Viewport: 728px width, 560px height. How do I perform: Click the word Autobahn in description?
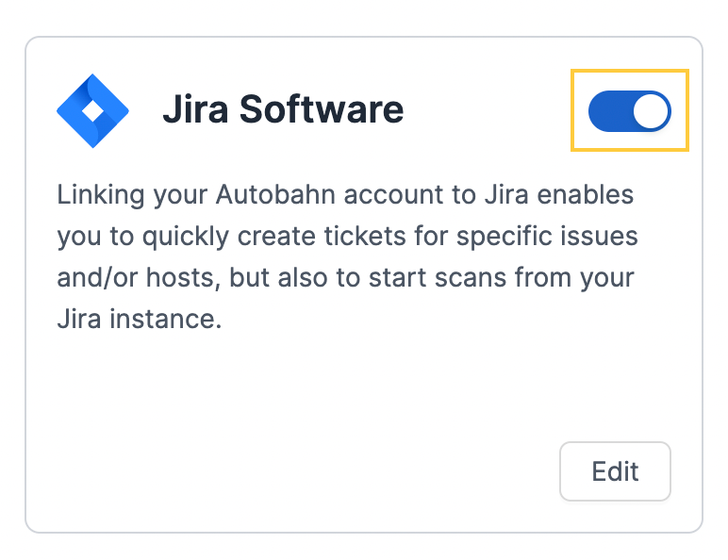coord(275,194)
